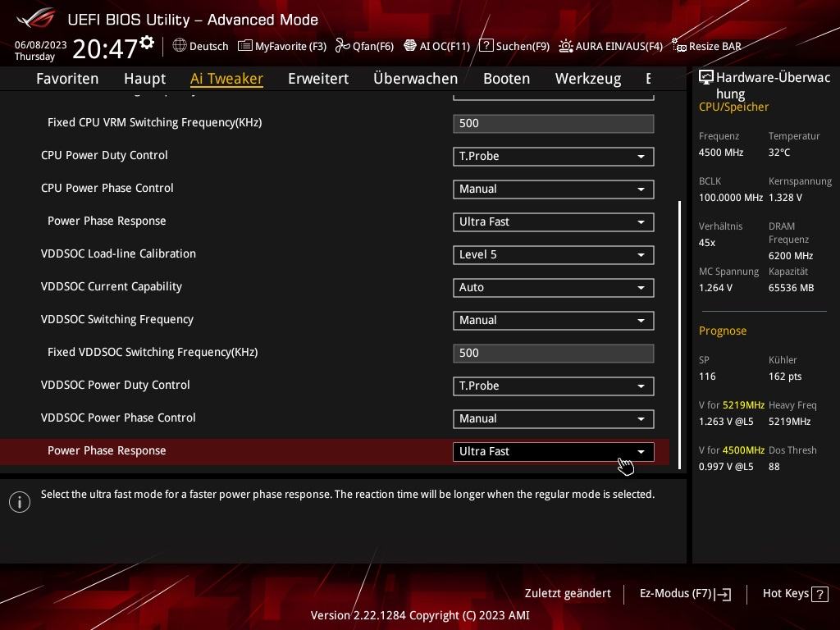
Task: Select VDDSOC Power Duty Control label
Action: (x=115, y=386)
